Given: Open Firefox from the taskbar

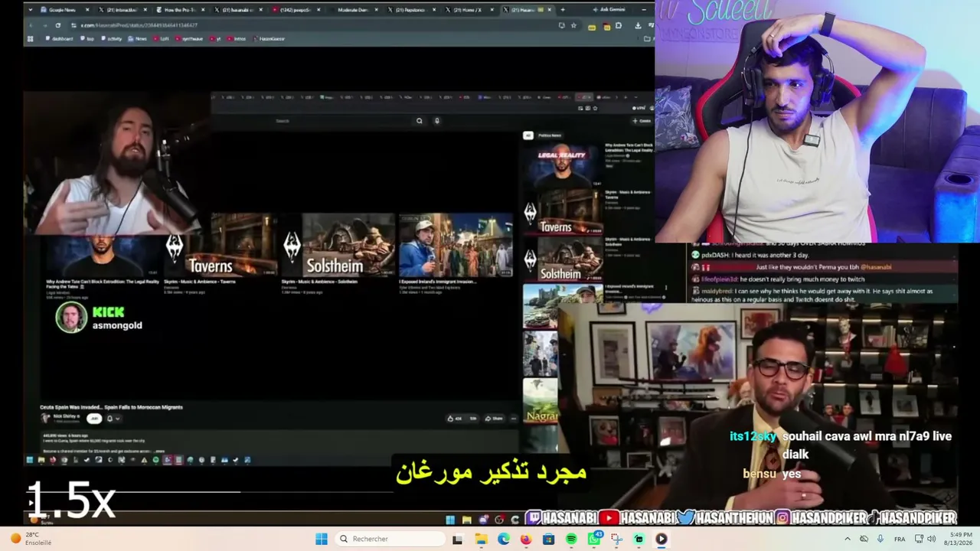Looking at the screenshot, I should click(x=525, y=539).
